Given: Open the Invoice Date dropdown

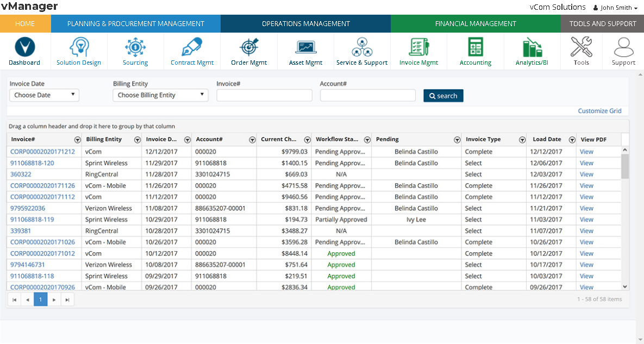Looking at the screenshot, I should pos(44,95).
